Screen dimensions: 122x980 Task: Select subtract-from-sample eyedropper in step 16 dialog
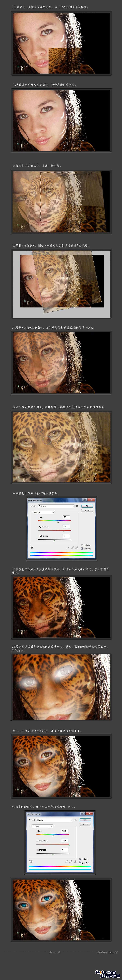pos(77,548)
